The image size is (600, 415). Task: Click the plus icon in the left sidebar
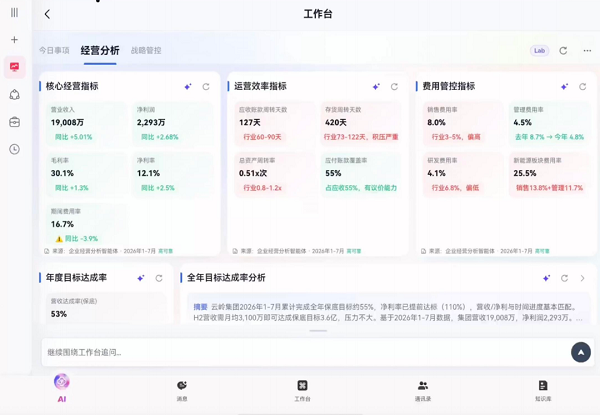pos(14,40)
